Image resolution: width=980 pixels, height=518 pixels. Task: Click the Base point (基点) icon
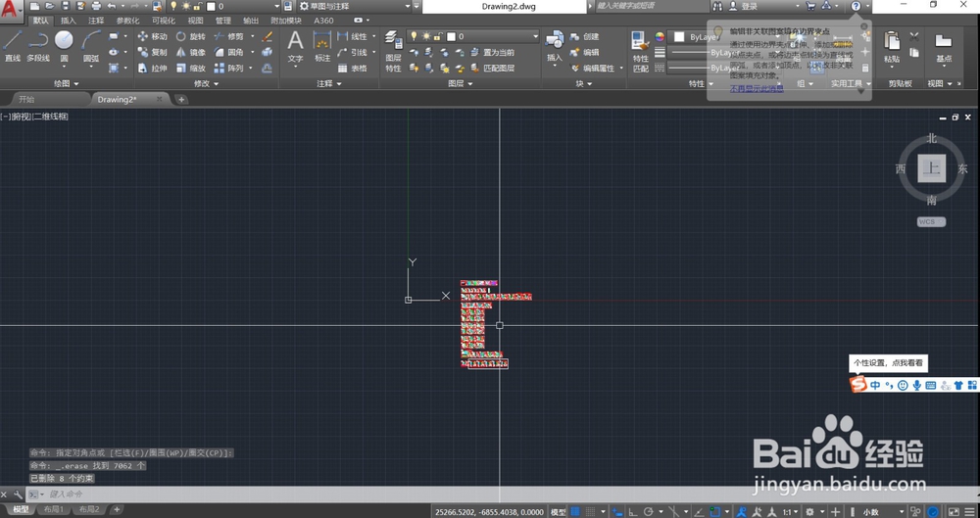pos(943,47)
